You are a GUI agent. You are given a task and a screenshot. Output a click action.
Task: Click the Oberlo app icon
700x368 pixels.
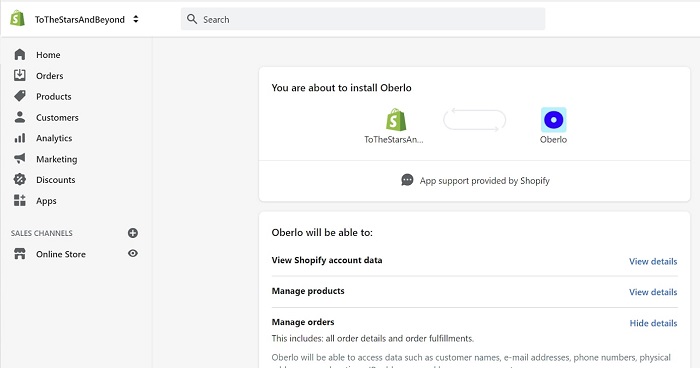[x=554, y=120]
